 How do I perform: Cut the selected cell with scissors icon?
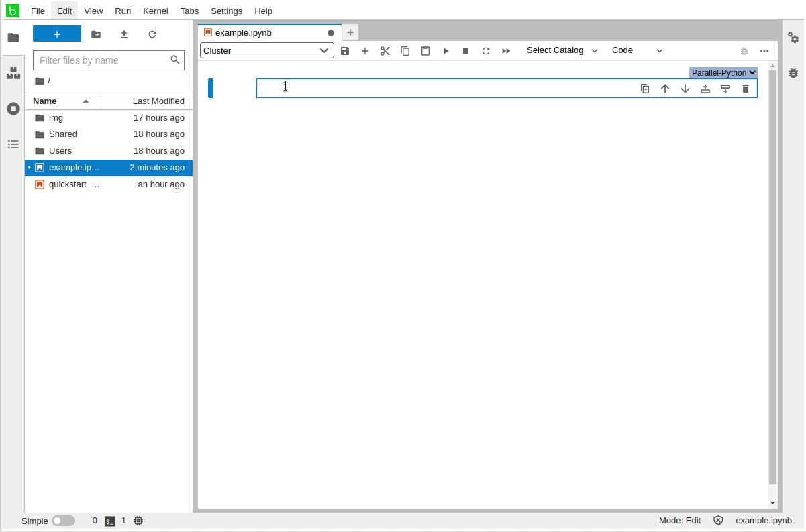[x=385, y=51]
